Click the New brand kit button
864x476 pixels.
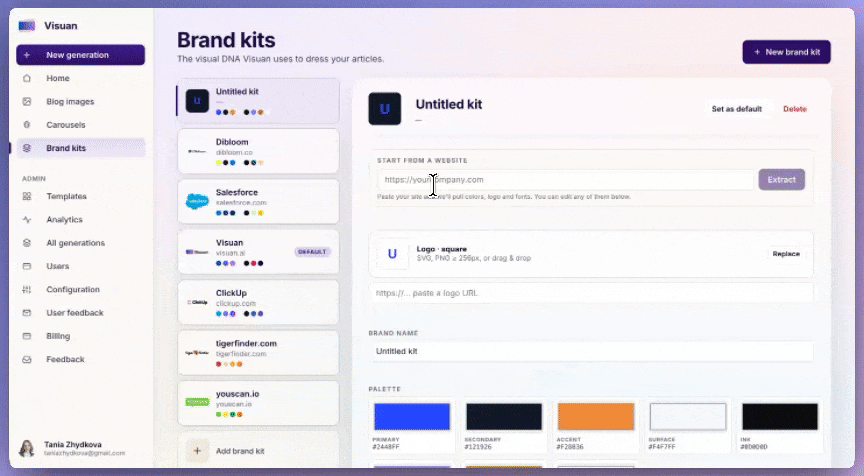tap(786, 52)
